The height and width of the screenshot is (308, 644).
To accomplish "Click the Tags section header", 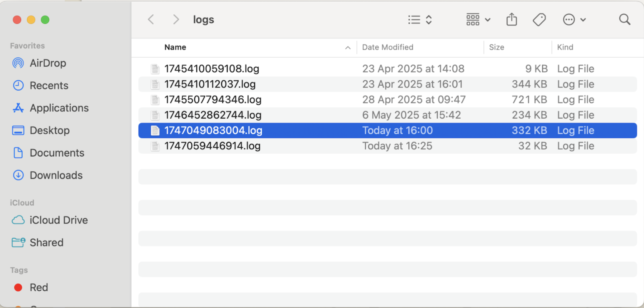I will pyautogui.click(x=19, y=270).
